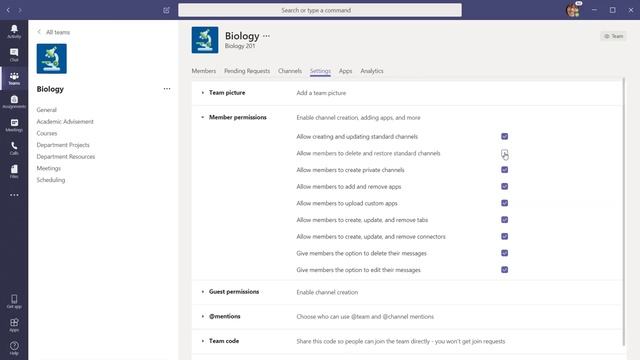640x360 pixels.
Task: Start a new chat with compose icon
Action: click(x=166, y=10)
